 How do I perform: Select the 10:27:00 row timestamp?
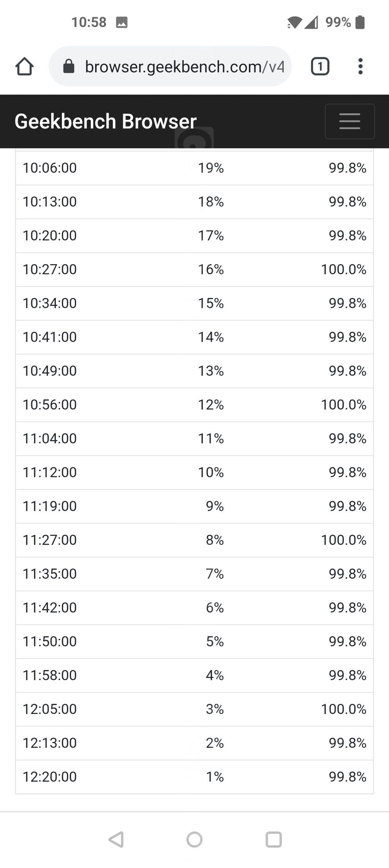pyautogui.click(x=50, y=269)
